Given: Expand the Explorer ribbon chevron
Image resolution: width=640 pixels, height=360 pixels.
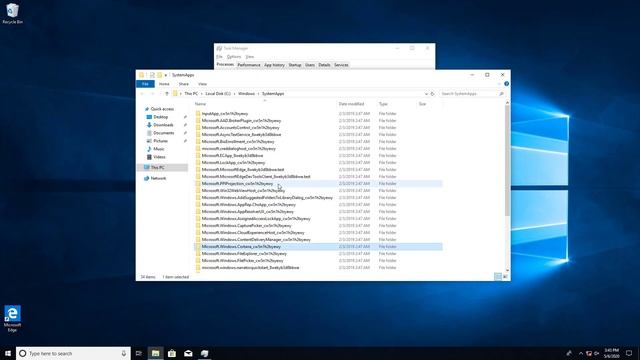Looking at the screenshot, I should (499, 84).
